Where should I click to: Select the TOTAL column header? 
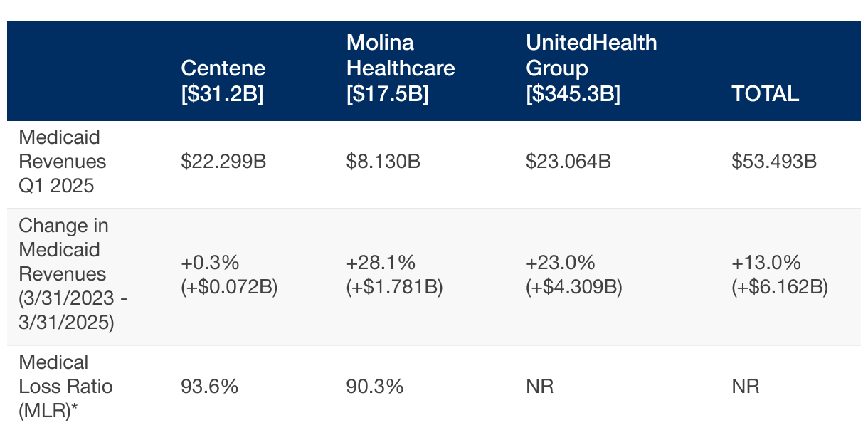coord(765,94)
